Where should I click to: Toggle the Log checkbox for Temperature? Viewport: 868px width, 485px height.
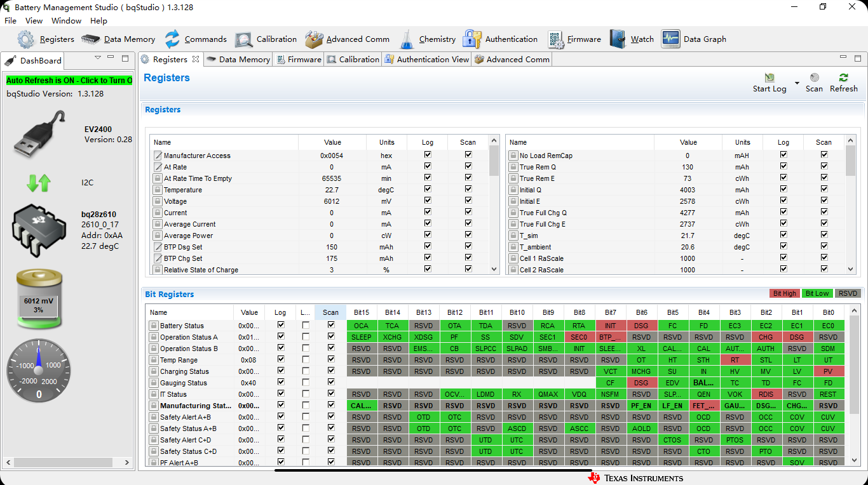(428, 189)
